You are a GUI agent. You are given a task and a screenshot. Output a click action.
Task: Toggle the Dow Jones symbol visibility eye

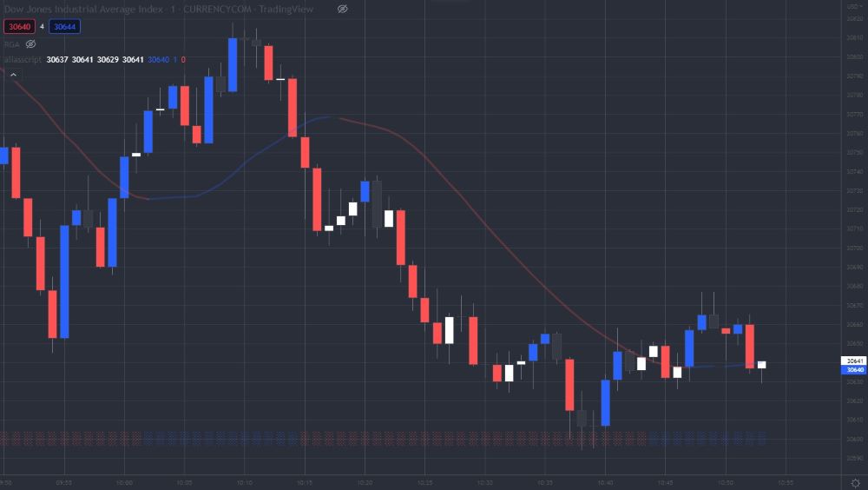[342, 9]
